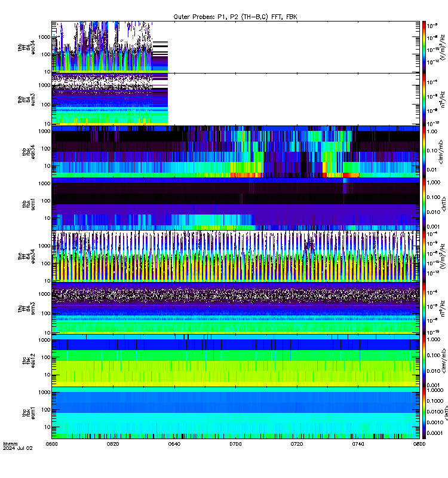Click the 0720 time axis label
The width and height of the screenshot is (448, 478).
point(296,444)
